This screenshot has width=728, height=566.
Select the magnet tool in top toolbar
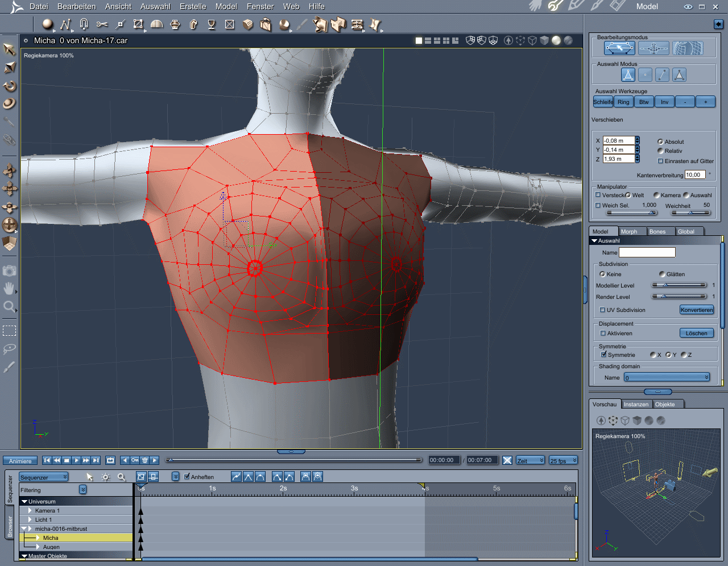84,24
